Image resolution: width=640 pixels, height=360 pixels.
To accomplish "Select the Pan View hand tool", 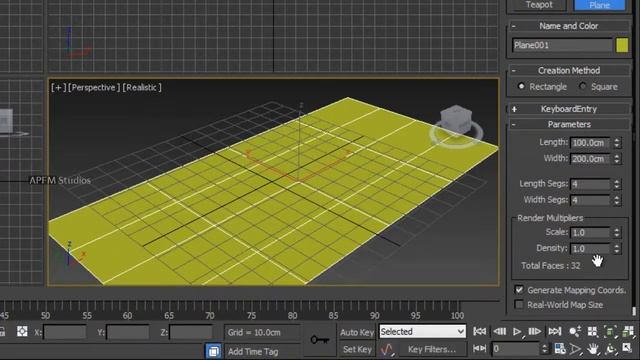I will [593, 349].
